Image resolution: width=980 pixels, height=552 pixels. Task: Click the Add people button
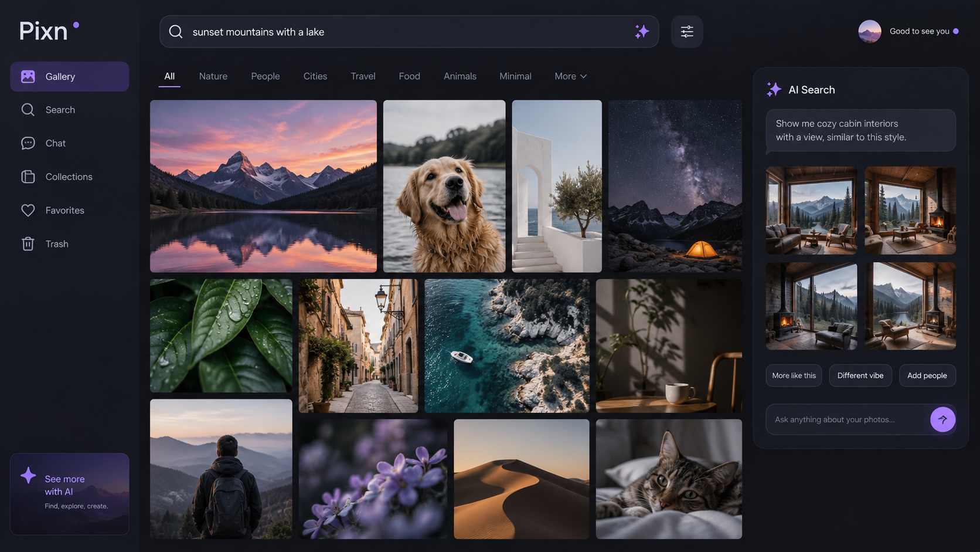click(x=927, y=375)
